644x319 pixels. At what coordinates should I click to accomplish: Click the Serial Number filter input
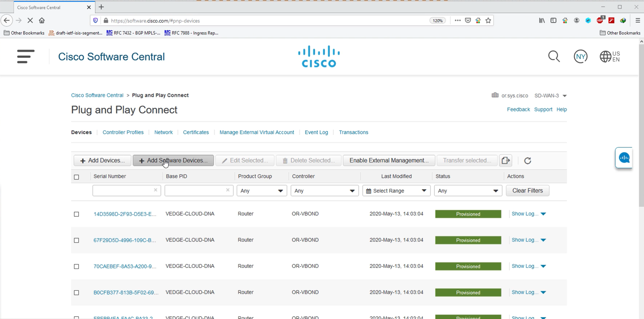tap(123, 191)
